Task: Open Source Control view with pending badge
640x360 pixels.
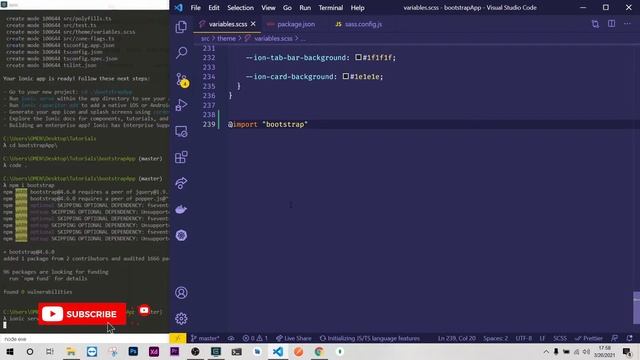Action: (182, 79)
